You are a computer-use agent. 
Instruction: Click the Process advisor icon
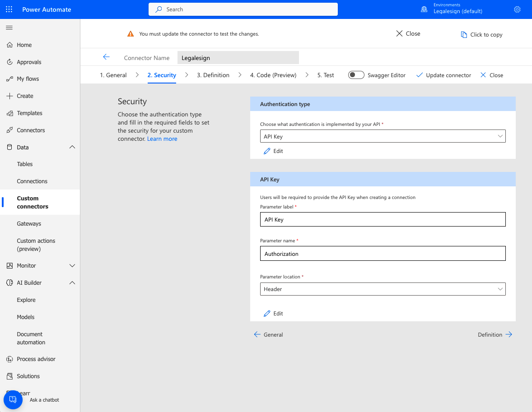(x=9, y=359)
